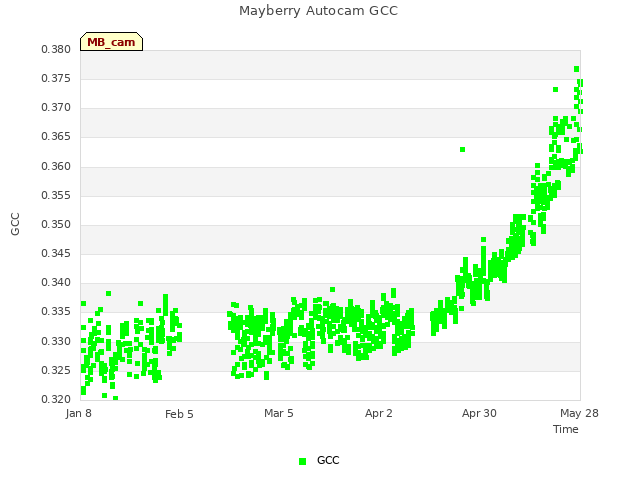Select the GCC legend label
This screenshot has height=480, width=640.
pos(328,460)
